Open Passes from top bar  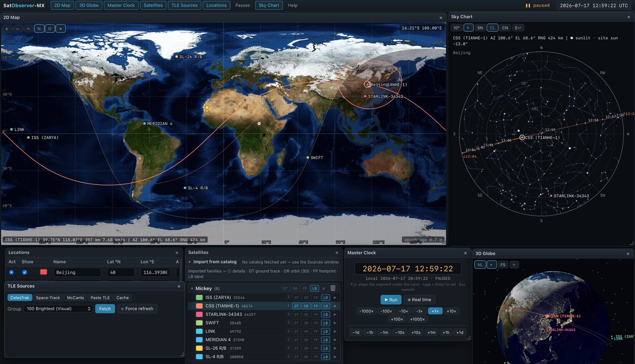(242, 5)
